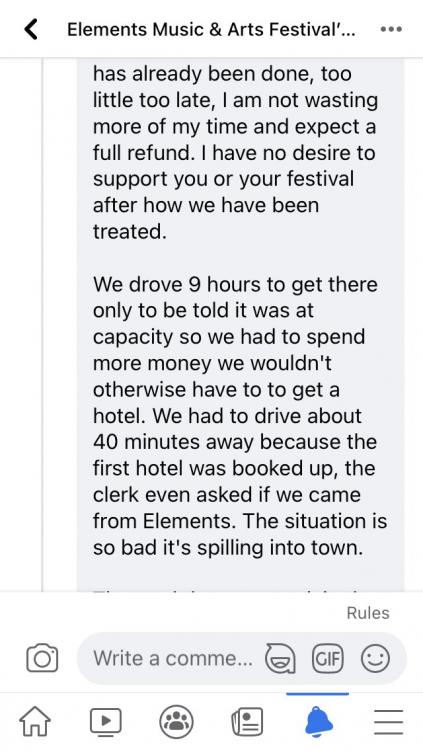Open the hamburger menu tab

click(389, 722)
